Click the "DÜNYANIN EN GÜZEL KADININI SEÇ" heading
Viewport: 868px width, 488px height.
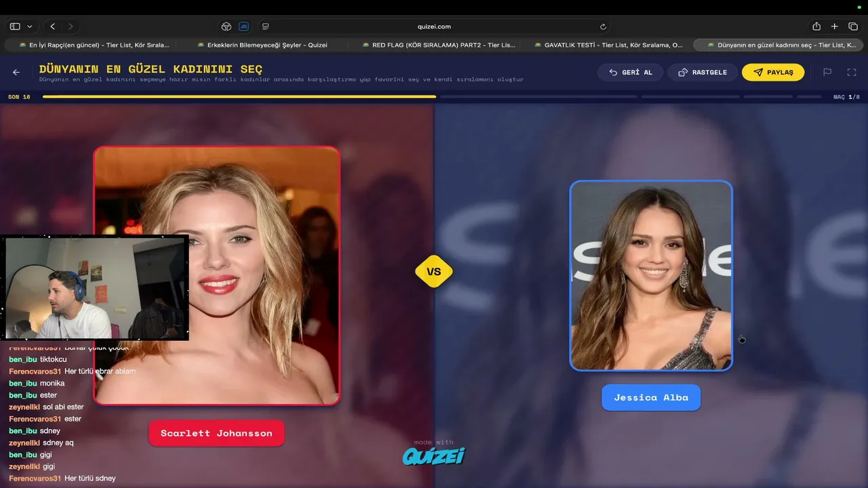[x=151, y=69]
